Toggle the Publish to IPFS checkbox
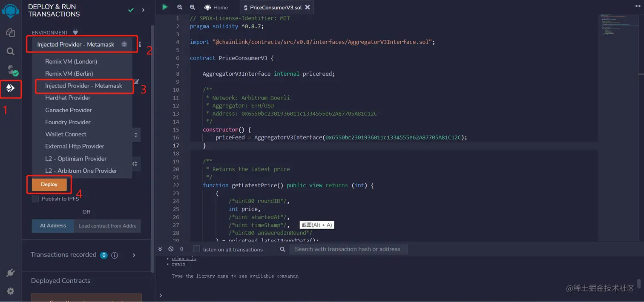 (35, 199)
